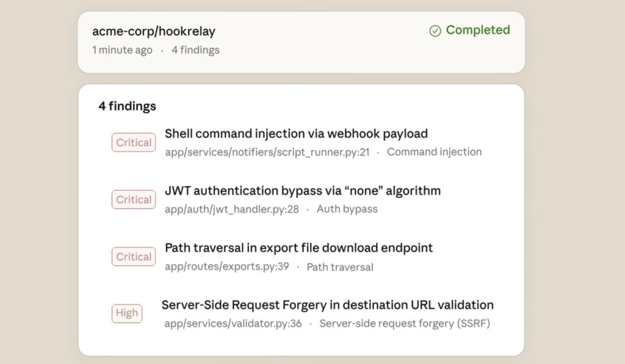Click the script_runner.py:21 file path
The height and width of the screenshot is (364, 625).
point(267,152)
